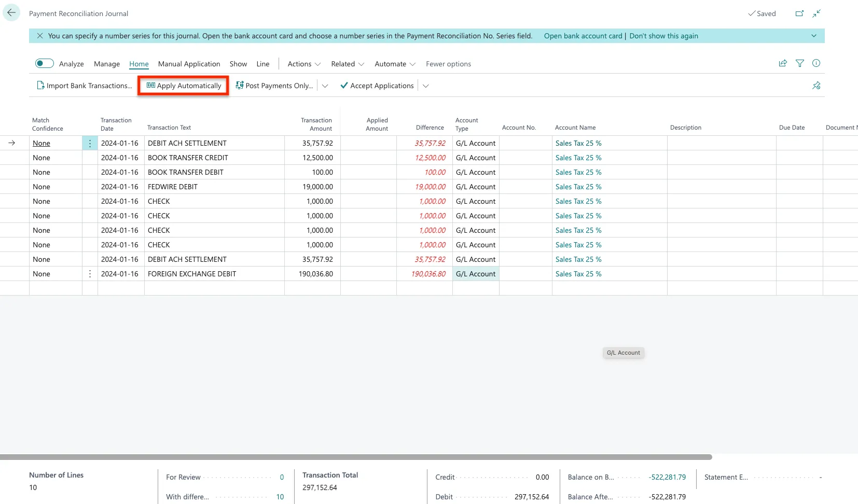Open the Open bank account card link
This screenshot has height=504, width=858.
click(x=583, y=36)
